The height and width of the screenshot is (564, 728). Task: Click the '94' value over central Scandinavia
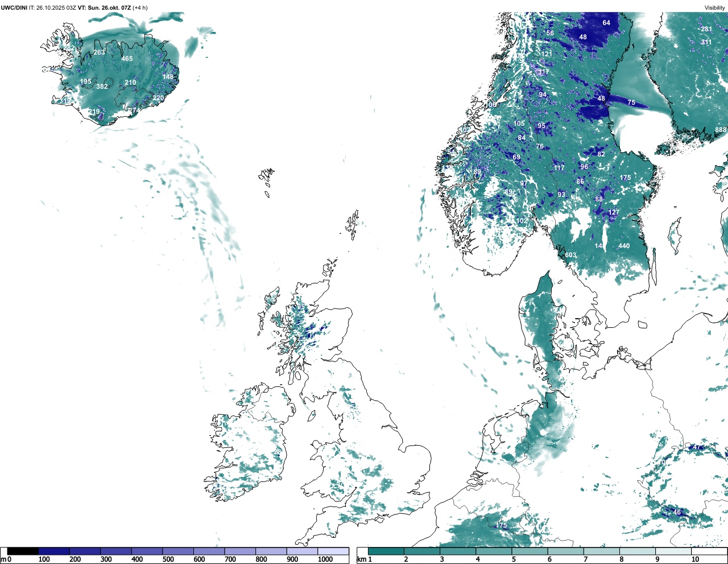pyautogui.click(x=543, y=95)
